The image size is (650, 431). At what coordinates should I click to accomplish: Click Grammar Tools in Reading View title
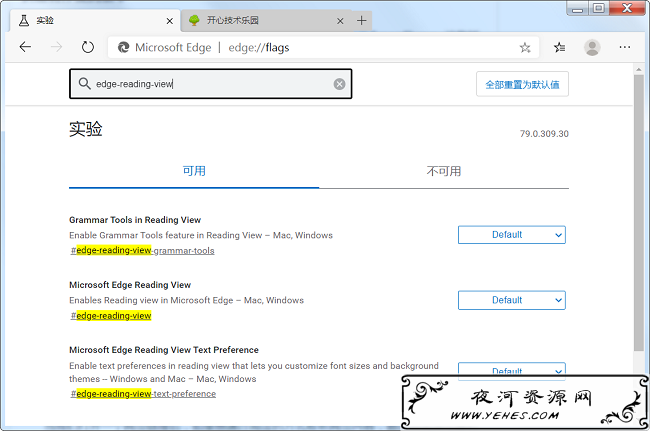click(135, 220)
